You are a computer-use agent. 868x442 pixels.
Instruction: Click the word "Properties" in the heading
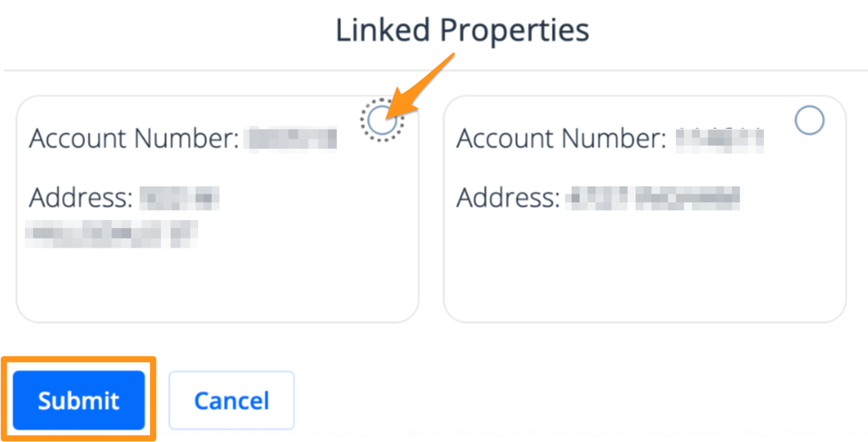click(x=515, y=31)
